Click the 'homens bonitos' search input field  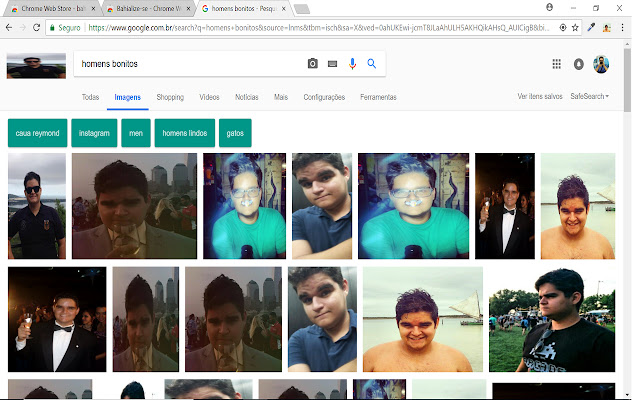click(190, 64)
